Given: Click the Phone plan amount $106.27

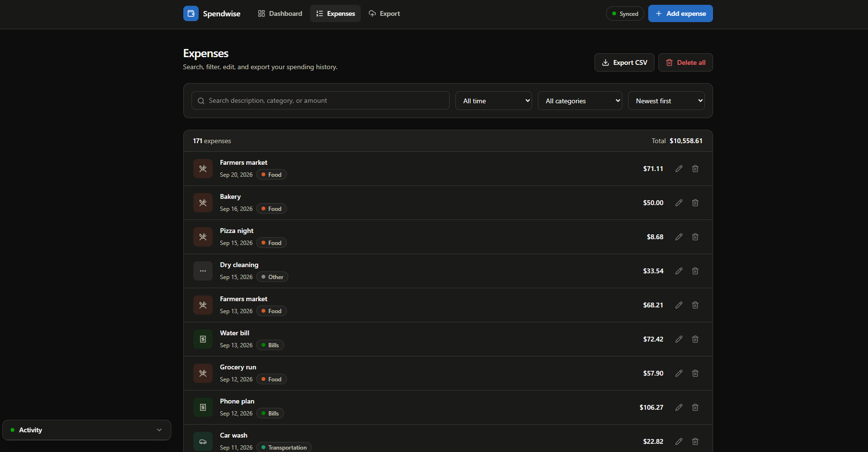Looking at the screenshot, I should point(652,407).
